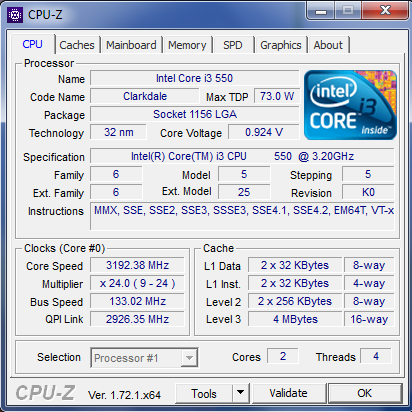Open the Tools dropdown arrow

tap(241, 393)
